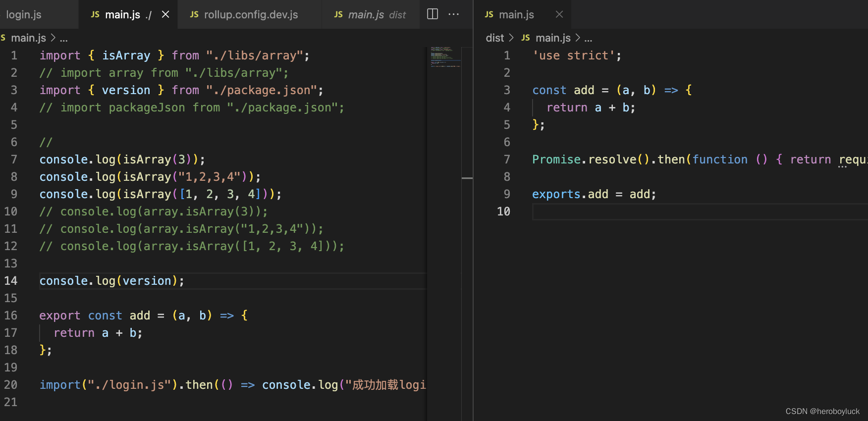Click main.js in the right breadcrumb

point(553,38)
